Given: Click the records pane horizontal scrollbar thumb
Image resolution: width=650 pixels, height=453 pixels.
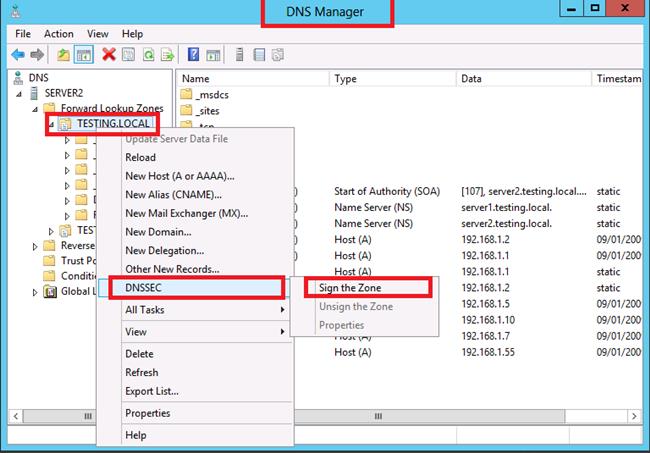Looking at the screenshot, I should point(429,416).
